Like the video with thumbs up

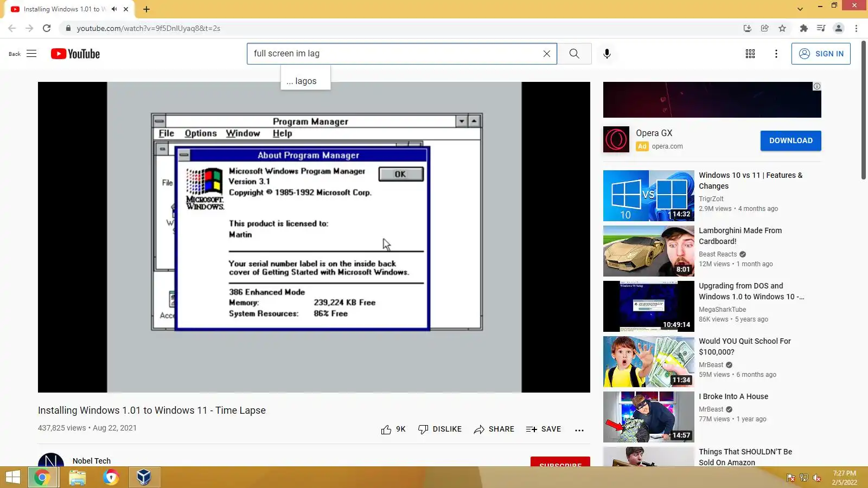click(x=393, y=429)
